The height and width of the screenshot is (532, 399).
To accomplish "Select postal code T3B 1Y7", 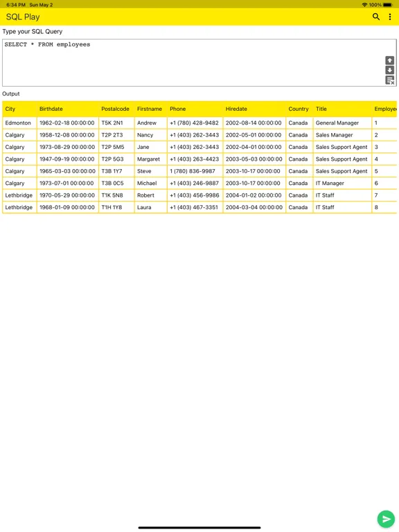I will pos(116,171).
